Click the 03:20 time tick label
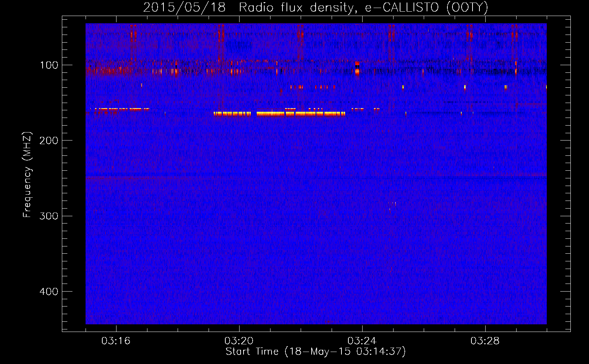The height and width of the screenshot is (364, 589). 239,341
